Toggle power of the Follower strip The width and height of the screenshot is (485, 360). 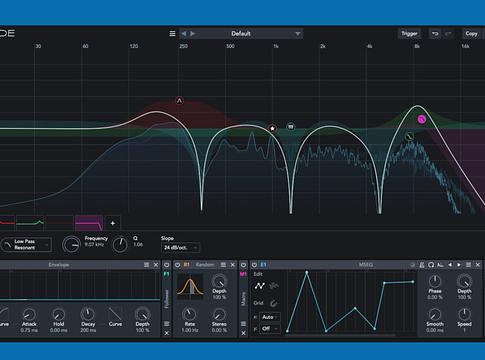pyautogui.click(x=167, y=265)
